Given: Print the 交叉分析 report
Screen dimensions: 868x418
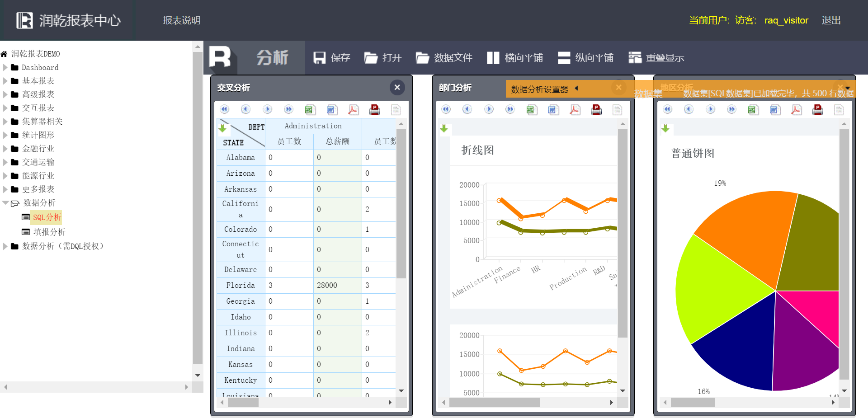Looking at the screenshot, I should pyautogui.click(x=375, y=109).
